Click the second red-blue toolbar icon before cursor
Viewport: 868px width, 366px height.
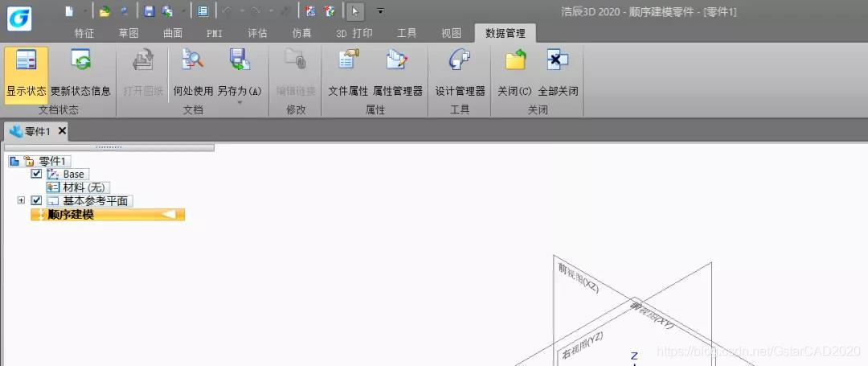point(330,11)
